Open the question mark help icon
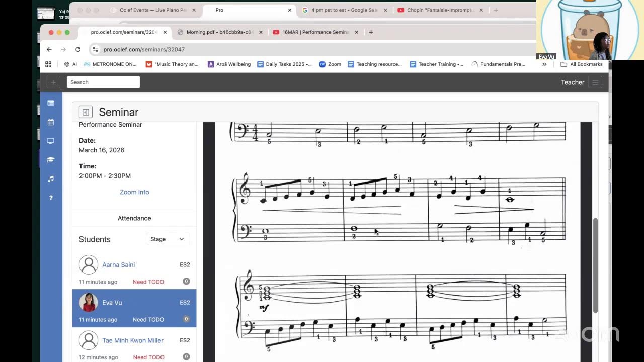Screen dimensions: 644x362 pyautogui.click(x=51, y=198)
